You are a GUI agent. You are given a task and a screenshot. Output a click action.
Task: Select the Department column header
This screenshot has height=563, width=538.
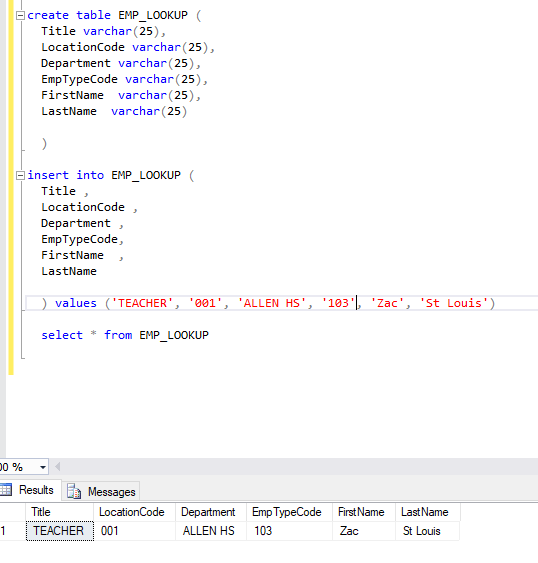[211, 512]
